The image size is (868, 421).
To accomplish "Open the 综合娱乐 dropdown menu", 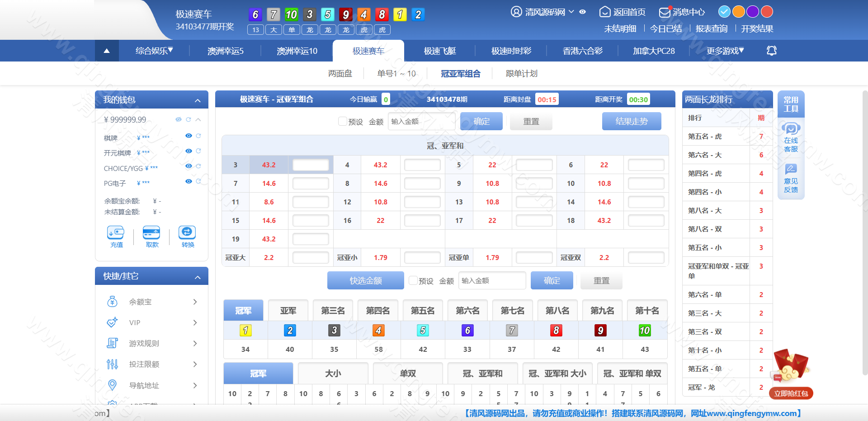I will coord(154,51).
